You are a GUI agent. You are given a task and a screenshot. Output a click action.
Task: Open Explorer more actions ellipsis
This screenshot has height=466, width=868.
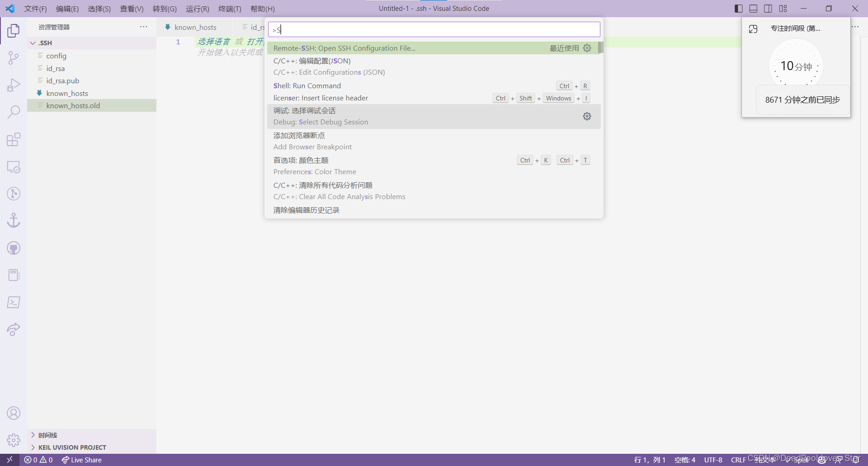pyautogui.click(x=143, y=27)
